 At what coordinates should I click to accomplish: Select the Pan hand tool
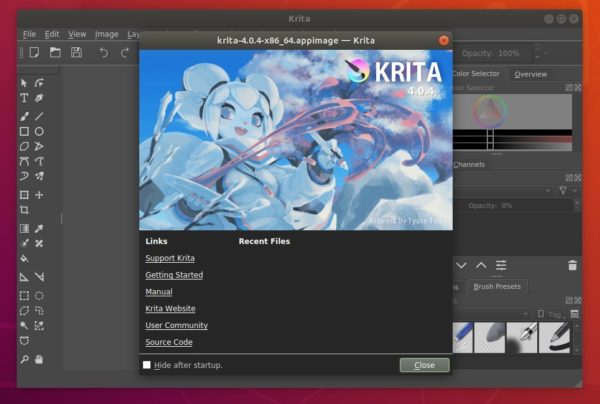tap(39, 359)
